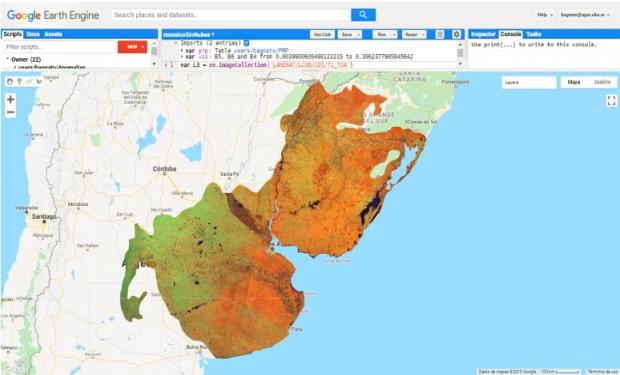The width and height of the screenshot is (620, 375).
Task: Open the Reset dropdown arrow
Action: coord(423,34)
